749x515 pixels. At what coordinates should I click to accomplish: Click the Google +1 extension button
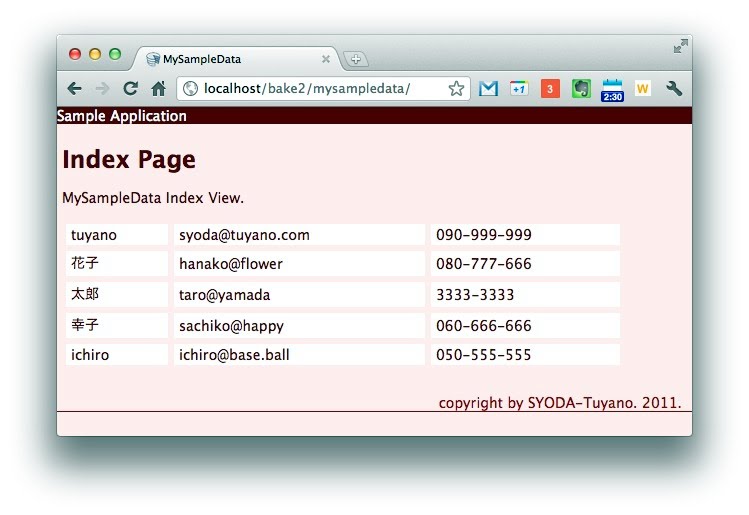(519, 89)
